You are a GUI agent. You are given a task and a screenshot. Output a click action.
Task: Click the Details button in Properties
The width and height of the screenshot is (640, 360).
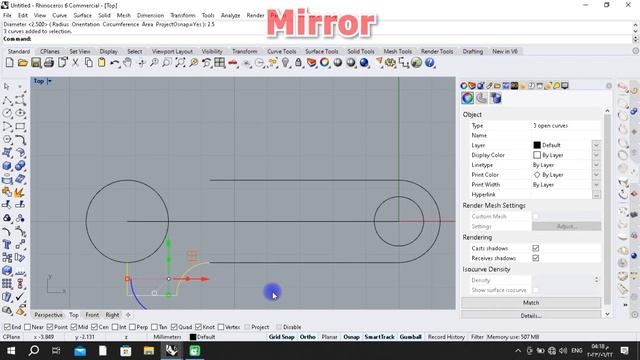pos(531,315)
